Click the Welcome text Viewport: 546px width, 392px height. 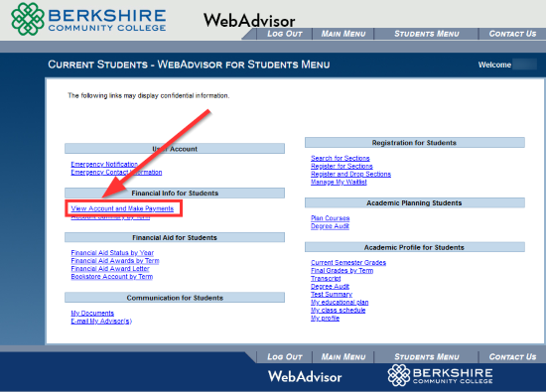point(494,65)
